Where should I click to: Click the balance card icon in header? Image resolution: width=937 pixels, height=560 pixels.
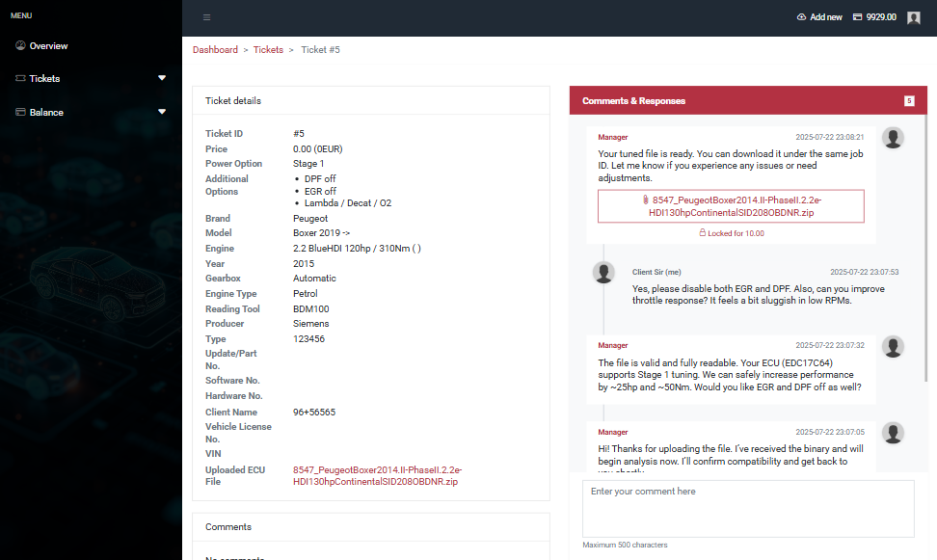(857, 17)
